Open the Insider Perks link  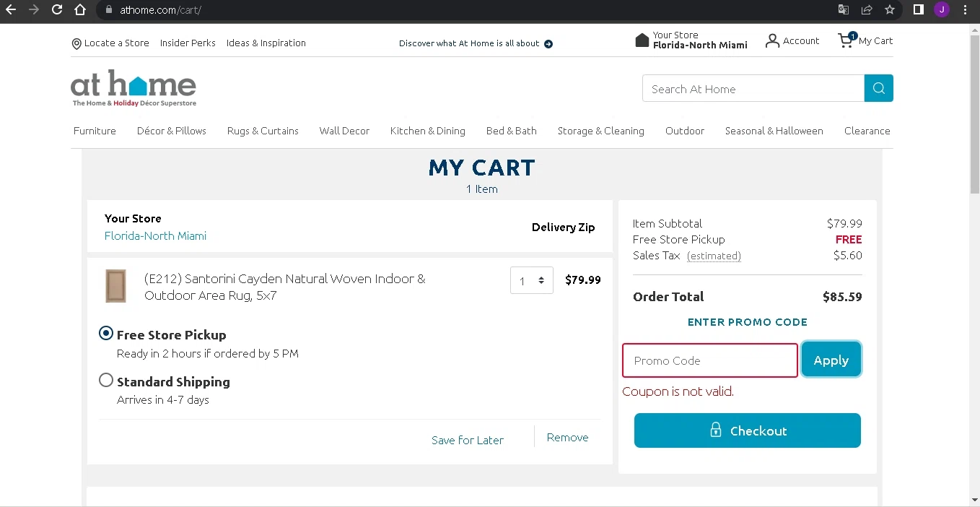188,43
